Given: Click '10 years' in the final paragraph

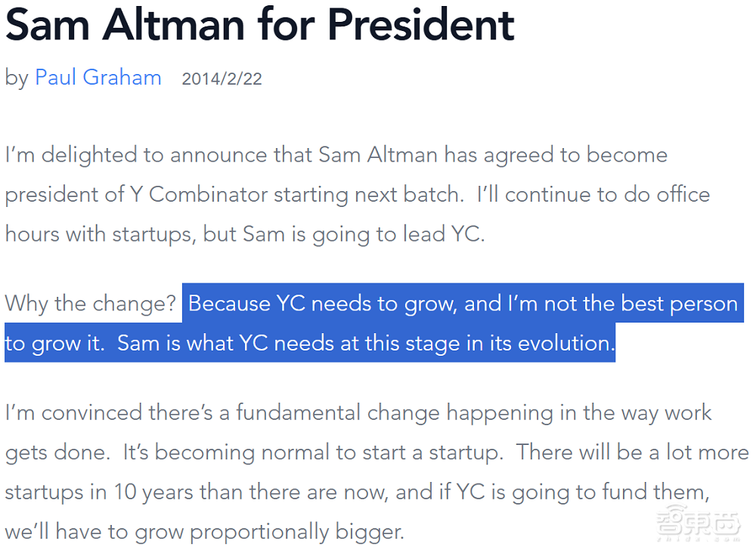Looking at the screenshot, I should (x=147, y=491).
